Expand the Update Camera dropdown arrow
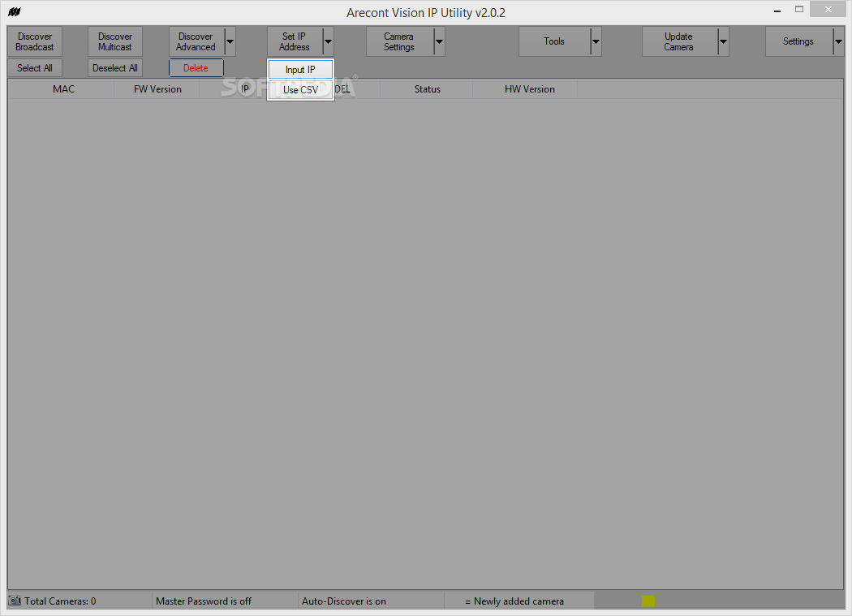The width and height of the screenshot is (852, 616). coord(723,41)
